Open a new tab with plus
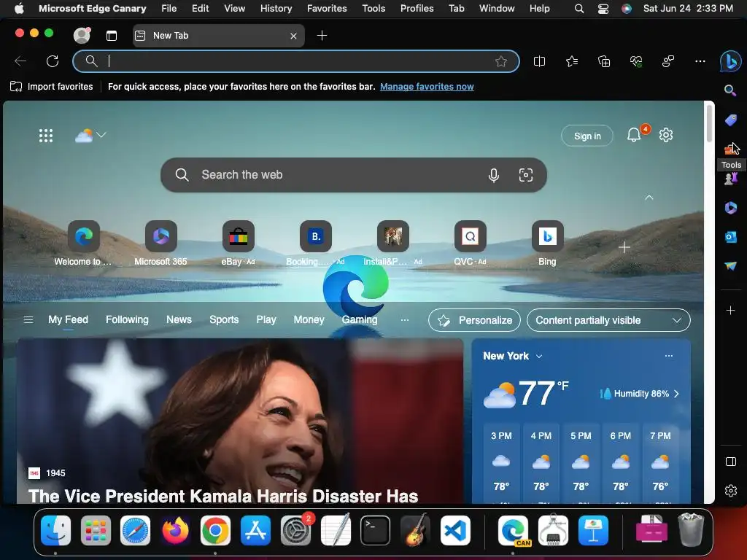This screenshot has width=747, height=560. click(x=322, y=36)
